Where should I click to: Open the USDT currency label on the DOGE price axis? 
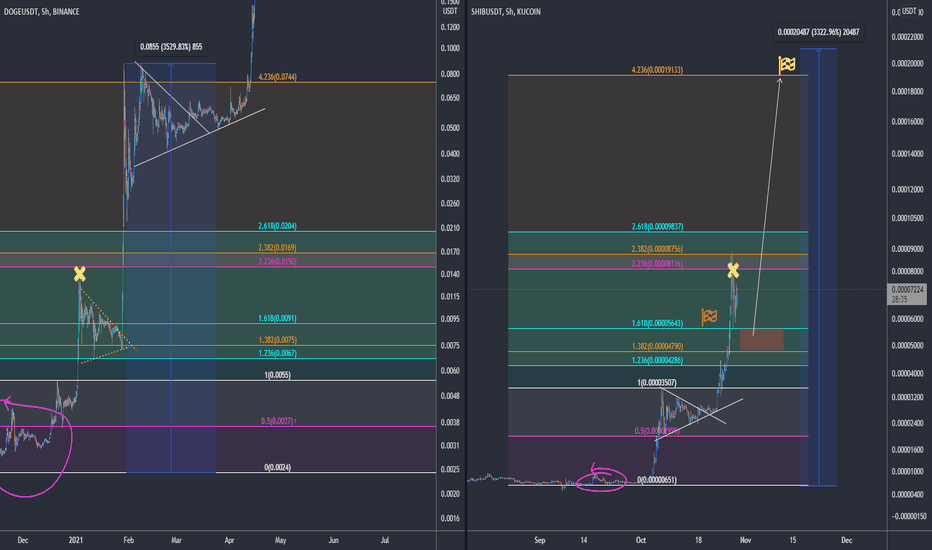pos(450,11)
